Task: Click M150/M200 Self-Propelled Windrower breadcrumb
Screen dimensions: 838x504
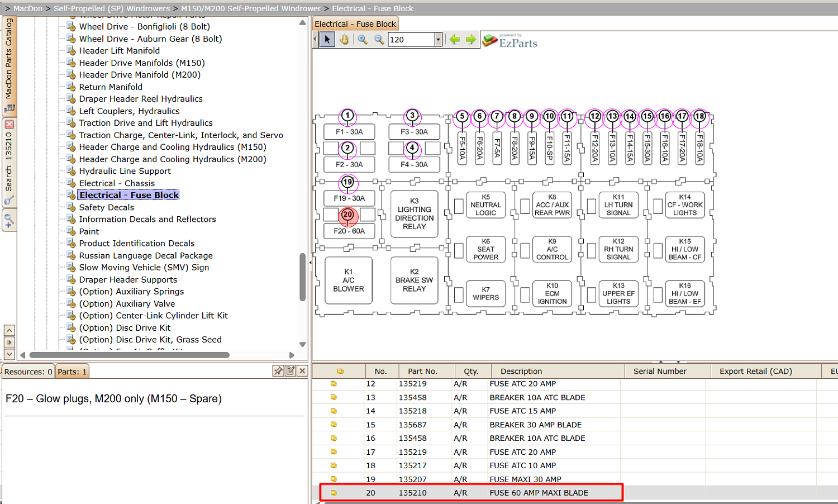Action: (x=251, y=8)
